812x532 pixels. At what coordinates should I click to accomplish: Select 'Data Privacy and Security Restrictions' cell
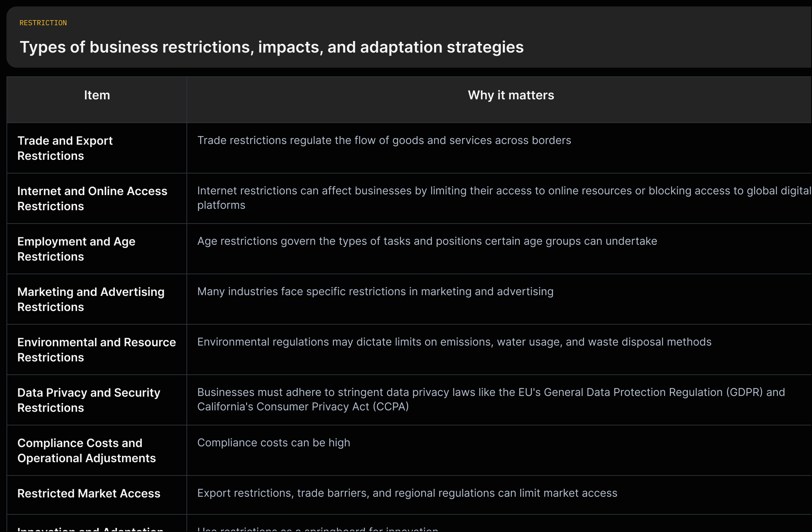(x=97, y=400)
